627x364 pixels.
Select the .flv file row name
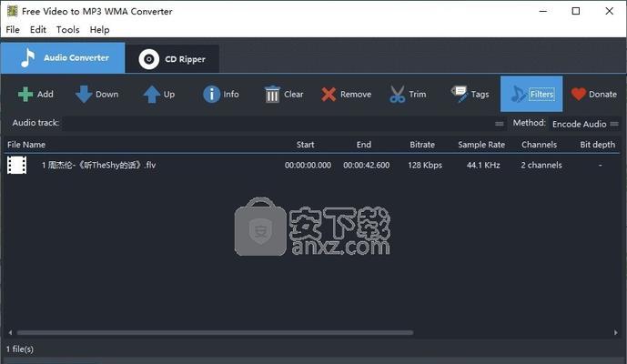click(x=99, y=165)
